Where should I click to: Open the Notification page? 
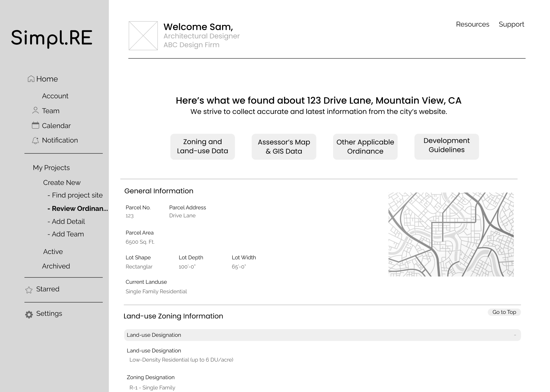click(60, 140)
